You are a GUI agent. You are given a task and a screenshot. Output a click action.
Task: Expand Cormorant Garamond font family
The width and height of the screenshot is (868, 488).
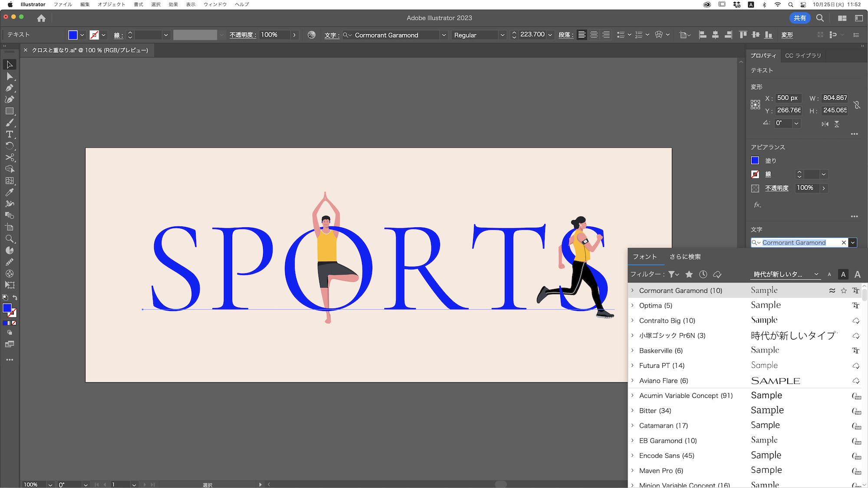coord(632,291)
